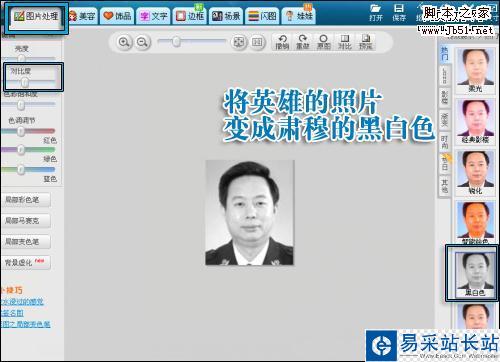The width and height of the screenshot is (500, 362).
Task: Select the 渐变 effects tab
Action: pyautogui.click(x=444, y=120)
